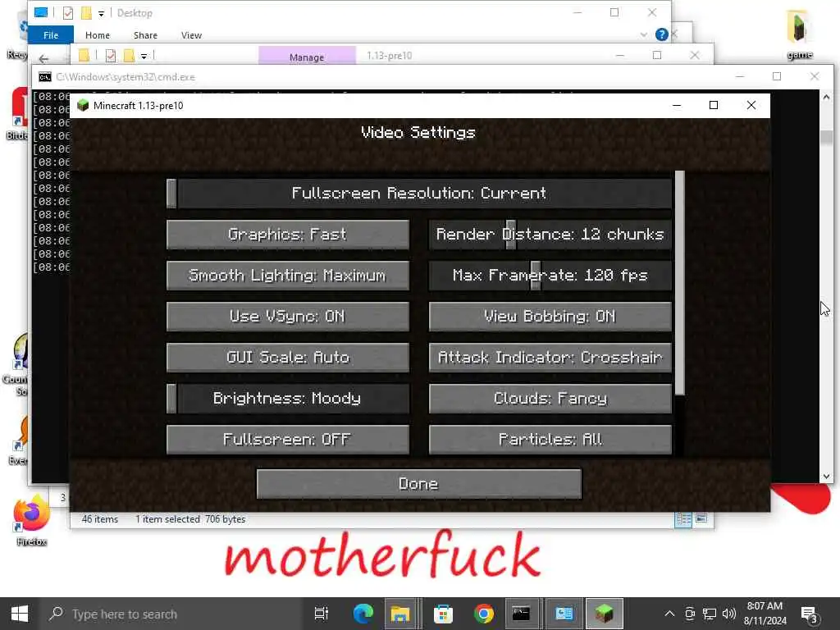Open Home tab in Desktop Explorer

pyautogui.click(x=98, y=35)
